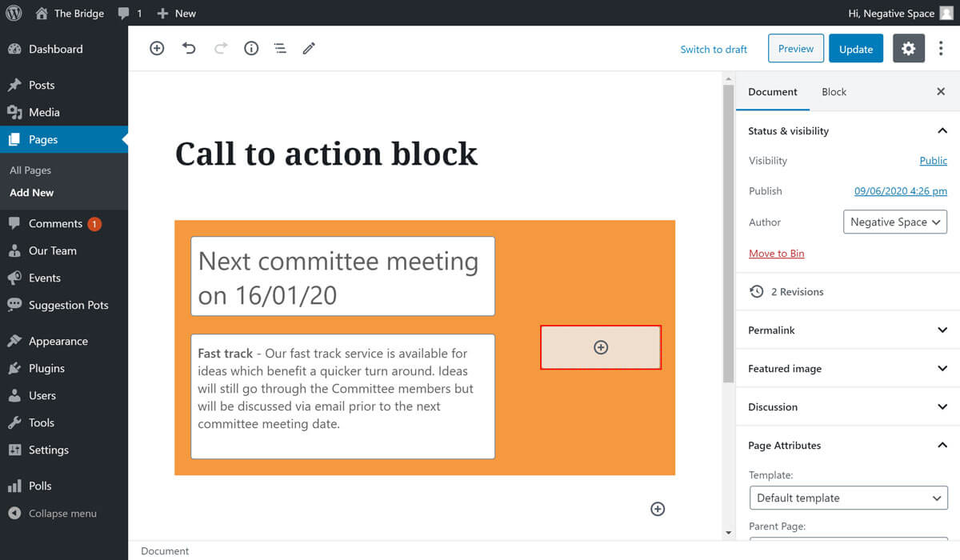Open the three-dot more options menu

941,49
